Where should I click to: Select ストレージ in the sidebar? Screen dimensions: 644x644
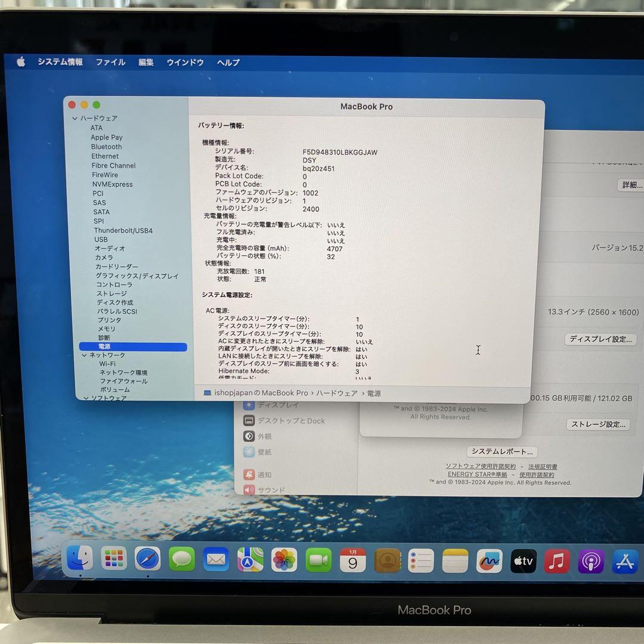112,293
